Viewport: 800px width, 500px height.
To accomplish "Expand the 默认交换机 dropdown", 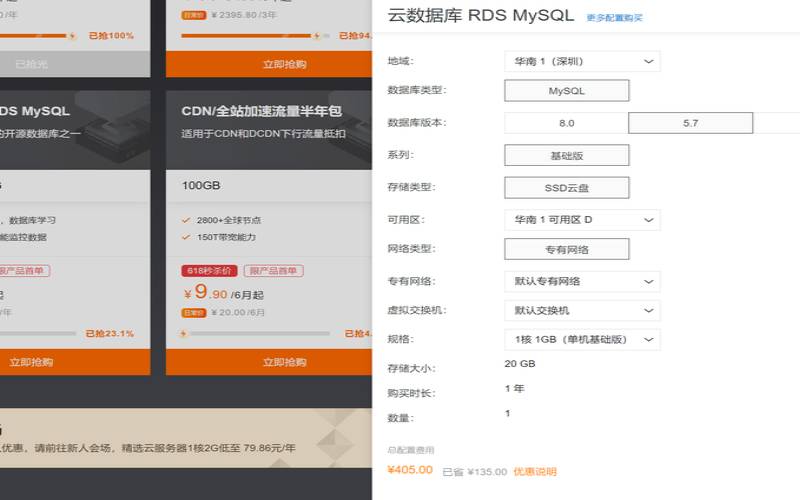I will coord(582,310).
